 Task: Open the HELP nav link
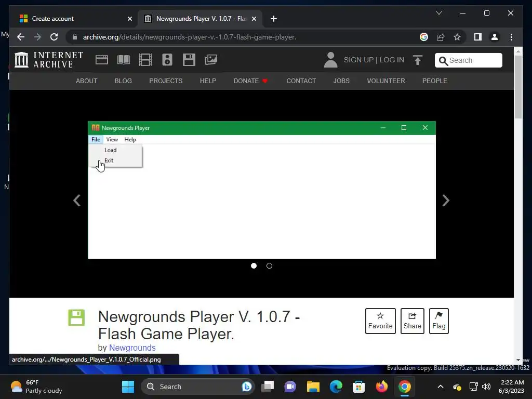[x=208, y=81]
